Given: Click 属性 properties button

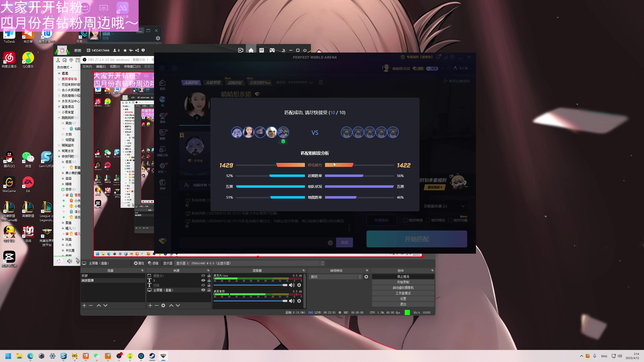Looking at the screenshot, I should 139,263.
